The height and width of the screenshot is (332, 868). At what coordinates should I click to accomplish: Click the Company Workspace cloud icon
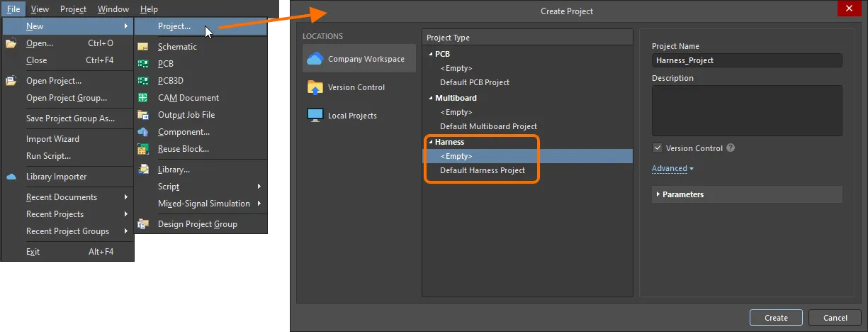pos(315,59)
